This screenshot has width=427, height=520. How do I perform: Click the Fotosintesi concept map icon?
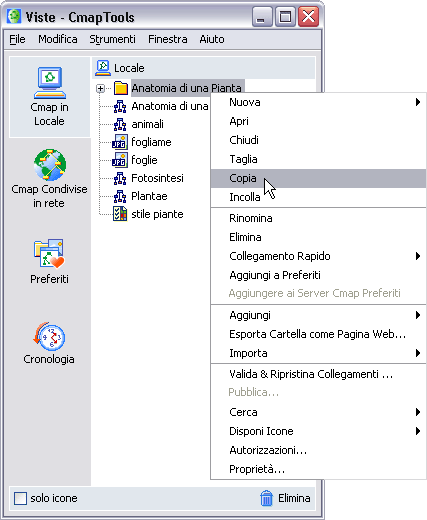click(120, 178)
